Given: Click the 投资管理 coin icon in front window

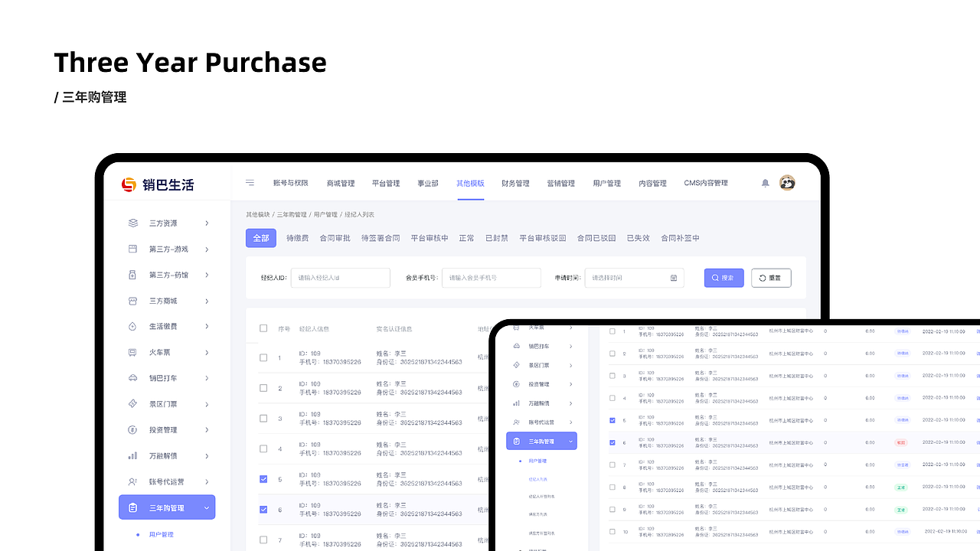Looking at the screenshot, I should [x=517, y=384].
